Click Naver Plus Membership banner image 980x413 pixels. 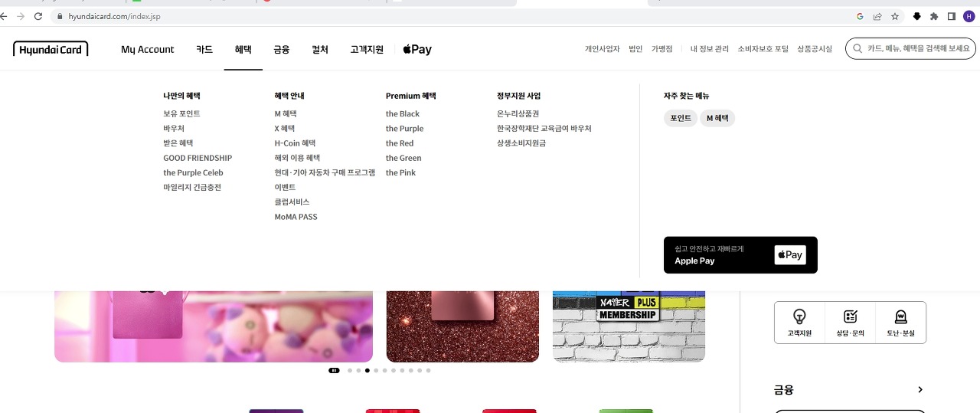point(629,326)
